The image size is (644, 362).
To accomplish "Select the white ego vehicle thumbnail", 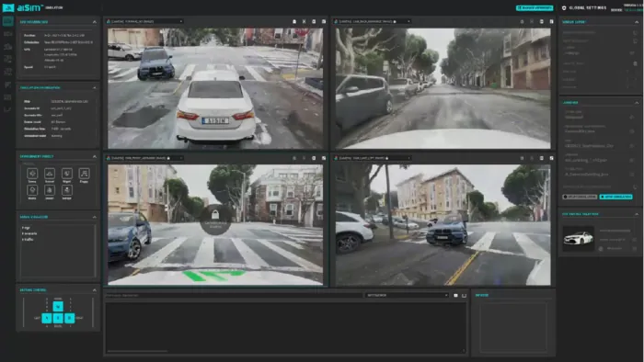I will [579, 238].
